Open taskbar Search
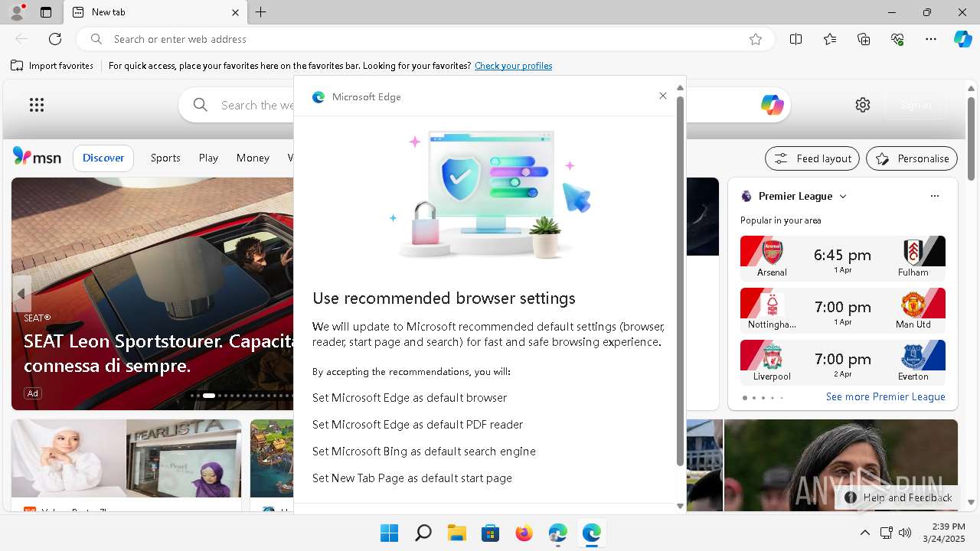Viewport: 980px width, 551px height. [423, 533]
